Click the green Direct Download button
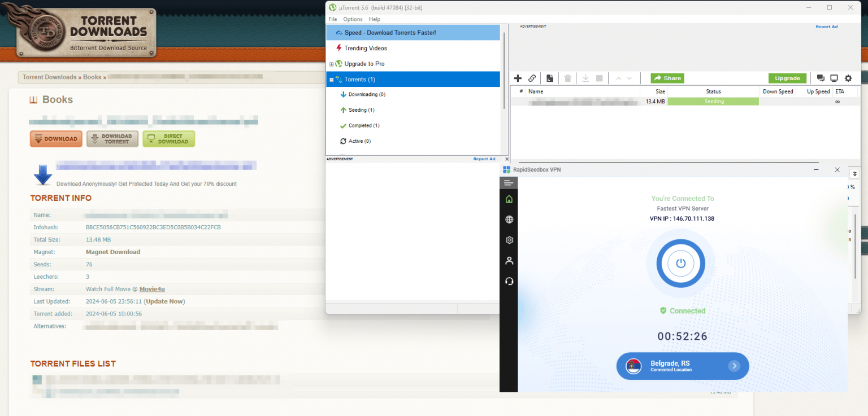 [168, 139]
